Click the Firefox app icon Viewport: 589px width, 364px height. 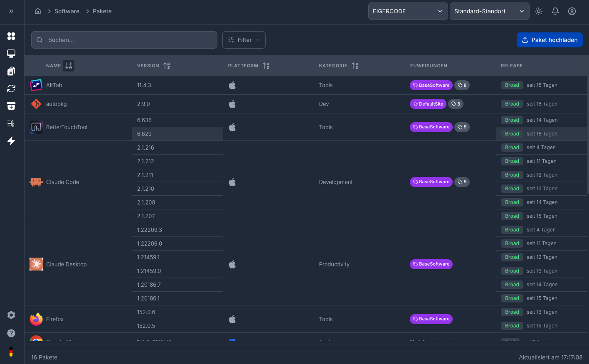pos(36,319)
